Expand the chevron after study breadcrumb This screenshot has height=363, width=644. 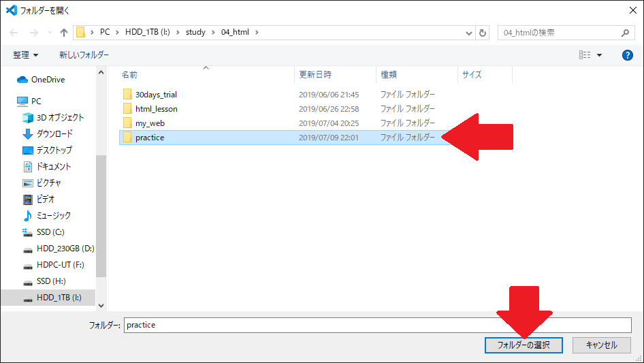pyautogui.click(x=213, y=32)
